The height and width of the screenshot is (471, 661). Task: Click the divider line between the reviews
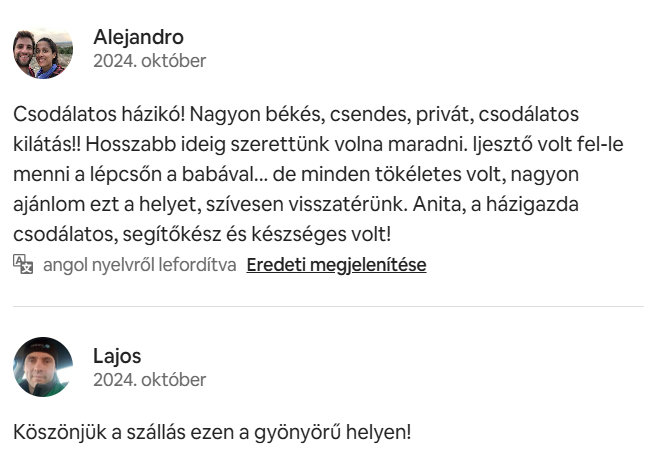pos(330,307)
